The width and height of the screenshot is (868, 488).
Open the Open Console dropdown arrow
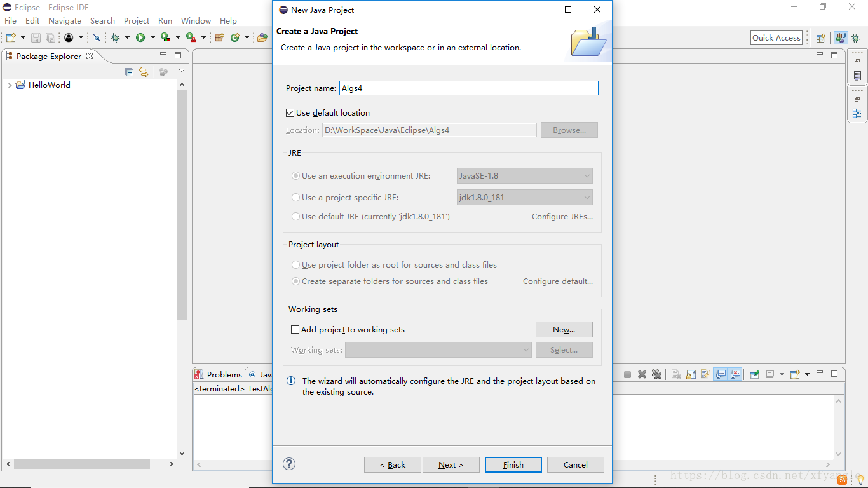807,374
